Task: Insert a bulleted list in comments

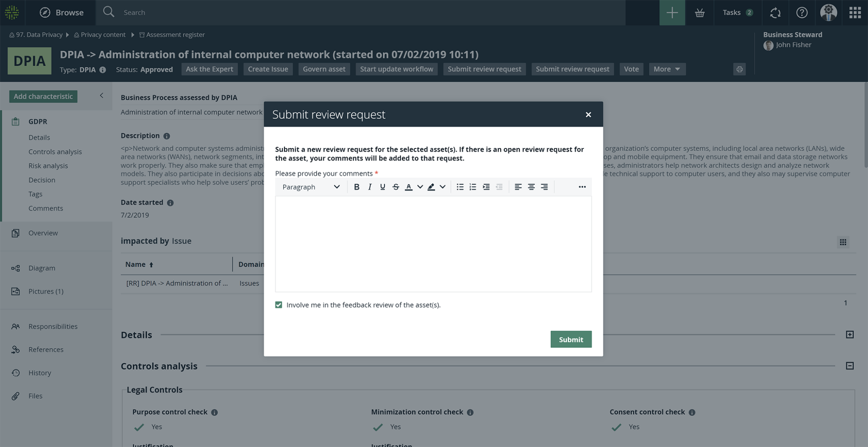Action: [460, 187]
